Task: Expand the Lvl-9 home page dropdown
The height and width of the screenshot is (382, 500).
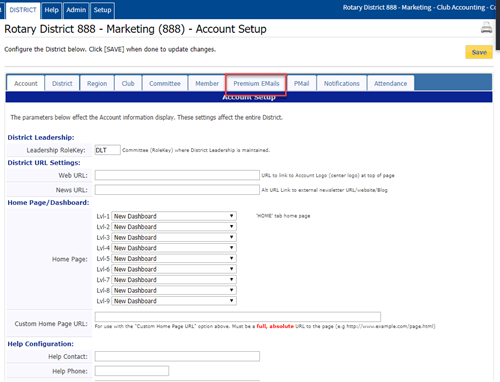Action: click(x=174, y=301)
